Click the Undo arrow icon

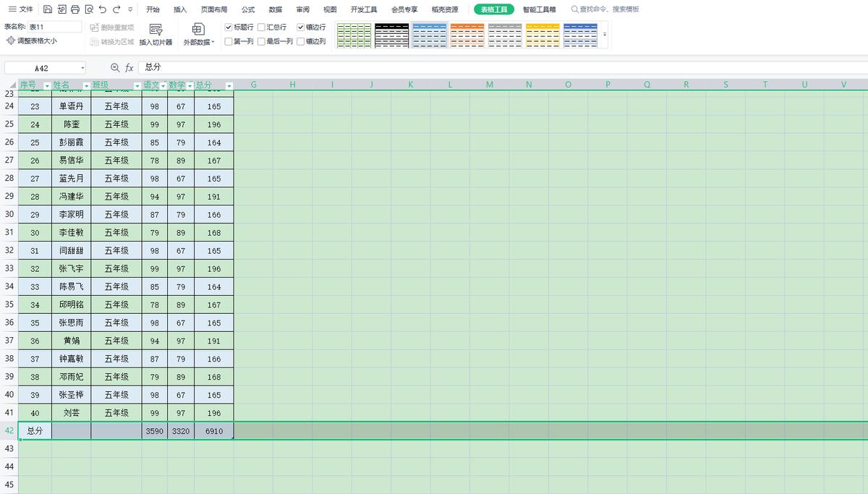103,9
